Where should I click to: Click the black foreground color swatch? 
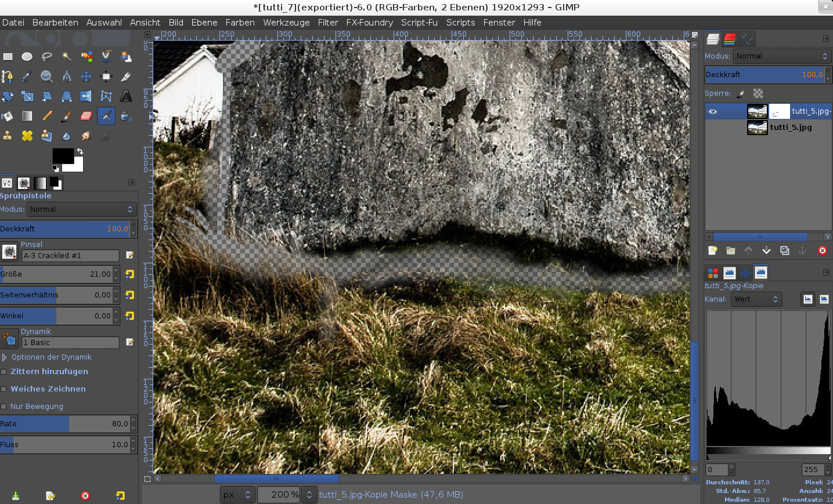point(62,156)
